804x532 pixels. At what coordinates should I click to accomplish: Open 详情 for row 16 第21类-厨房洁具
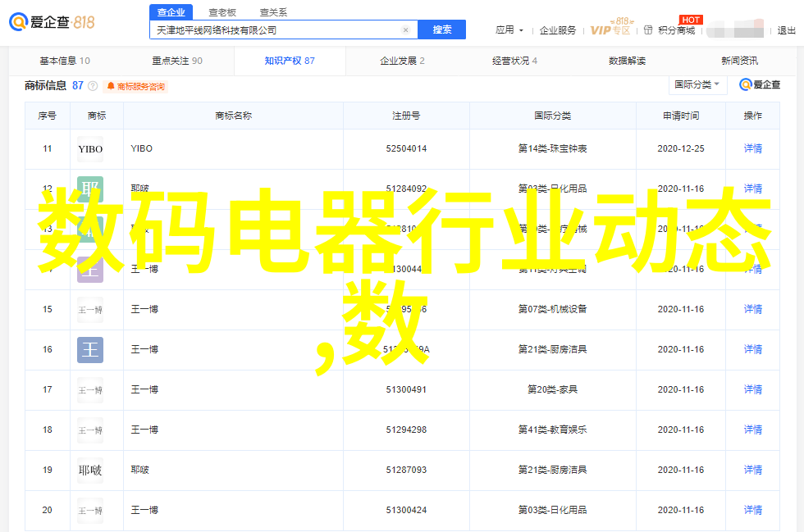pos(753,349)
